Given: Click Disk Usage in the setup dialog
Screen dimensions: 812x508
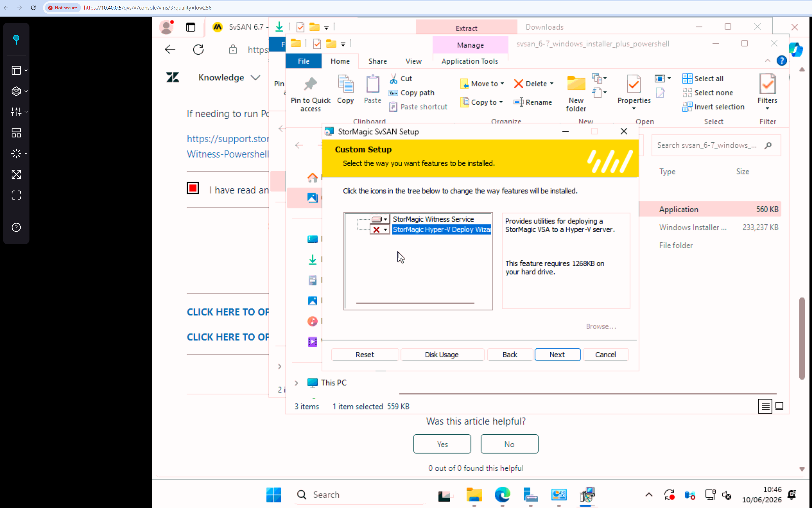Looking at the screenshot, I should coord(442,354).
